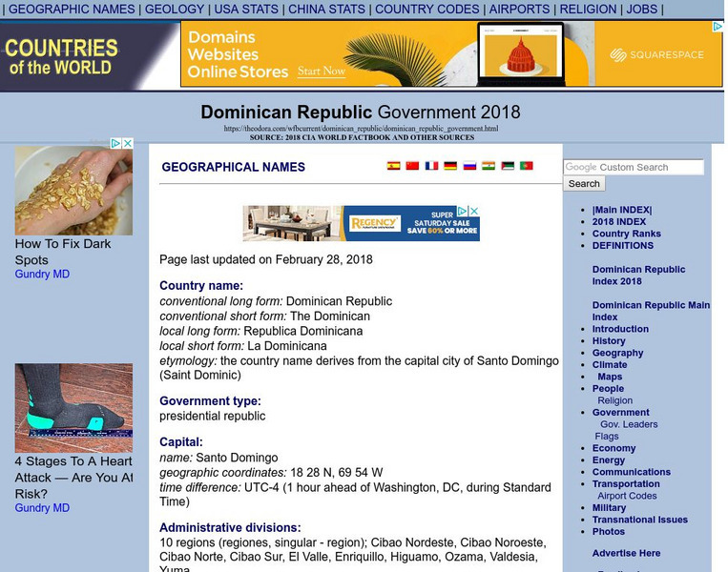Open the Religion sidebar sub-link
The image size is (728, 572).
614,400
